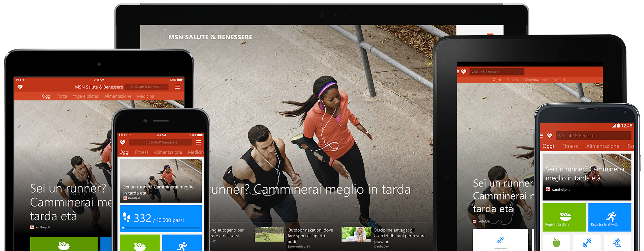Select the Oggi tab on the iPhone
Image resolution: width=644 pixels, height=251 pixels.
pos(124,152)
